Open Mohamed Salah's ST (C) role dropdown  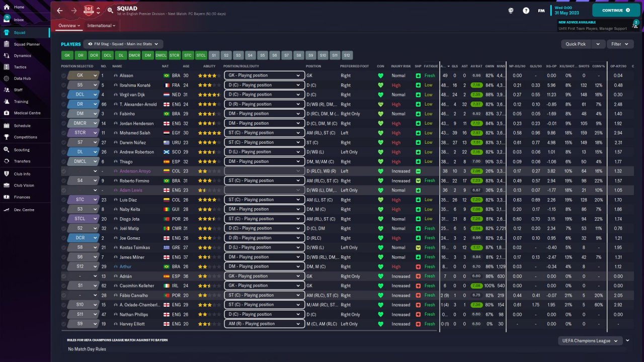coord(265,133)
